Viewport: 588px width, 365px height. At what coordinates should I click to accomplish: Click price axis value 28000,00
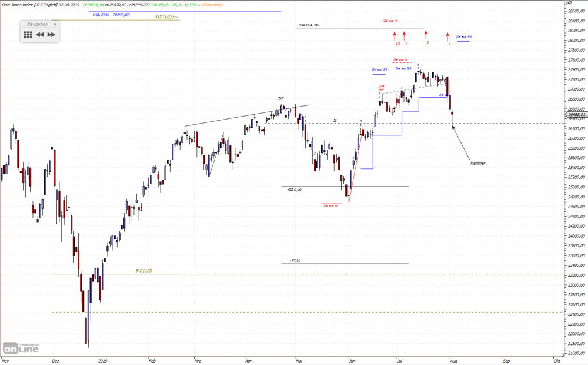tap(577, 41)
